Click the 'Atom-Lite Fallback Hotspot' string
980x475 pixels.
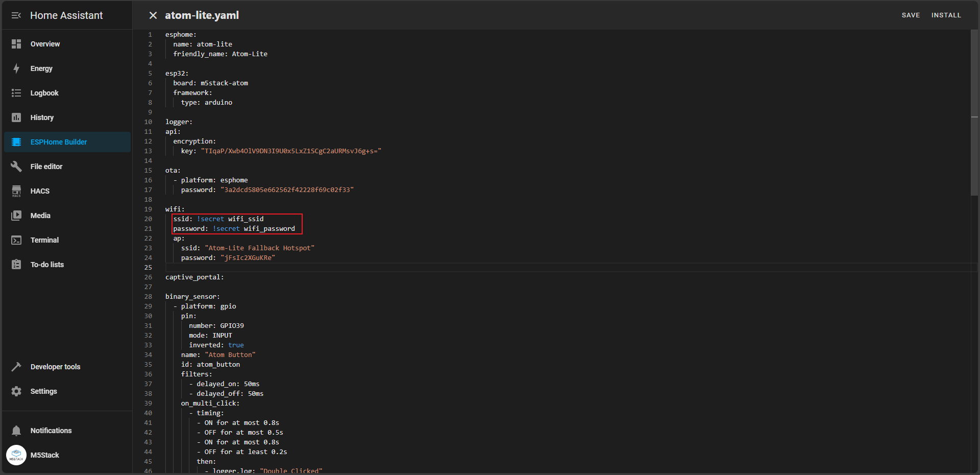click(260, 248)
